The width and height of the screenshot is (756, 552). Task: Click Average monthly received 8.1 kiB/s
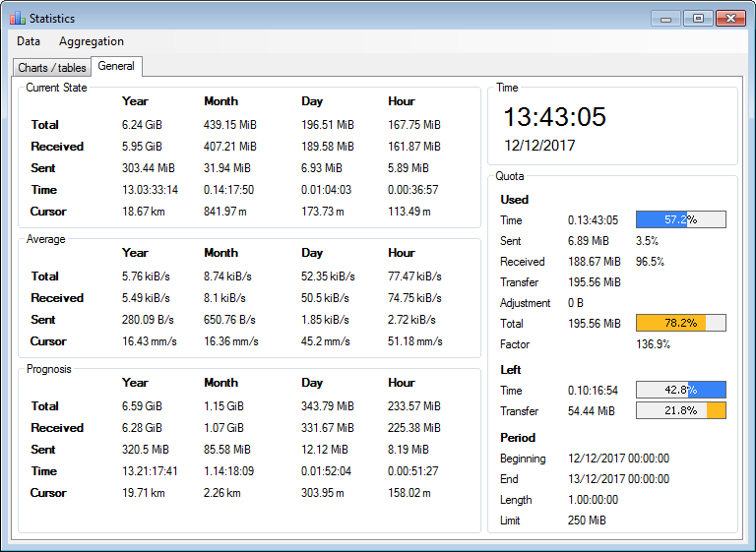click(x=224, y=298)
